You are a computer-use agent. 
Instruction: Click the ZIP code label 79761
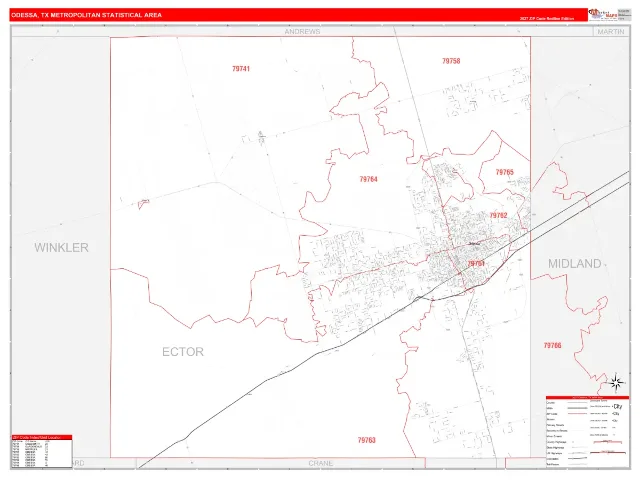476,264
